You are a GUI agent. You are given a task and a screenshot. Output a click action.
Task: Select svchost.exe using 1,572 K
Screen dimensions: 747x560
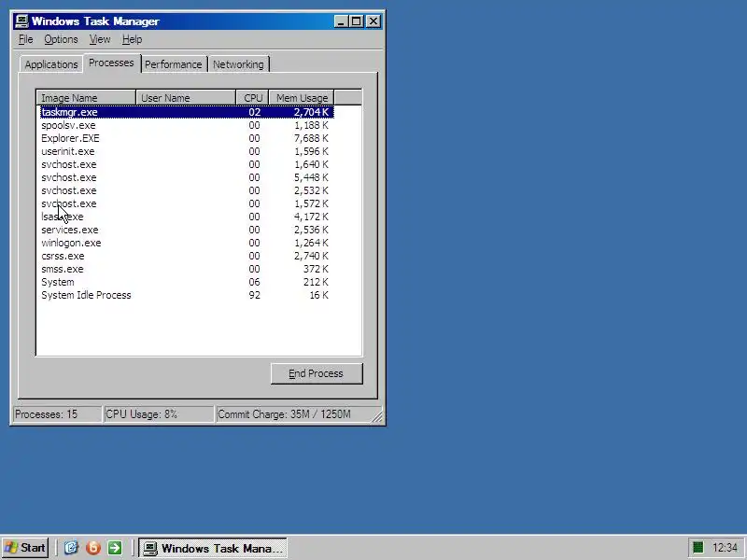tap(187, 203)
